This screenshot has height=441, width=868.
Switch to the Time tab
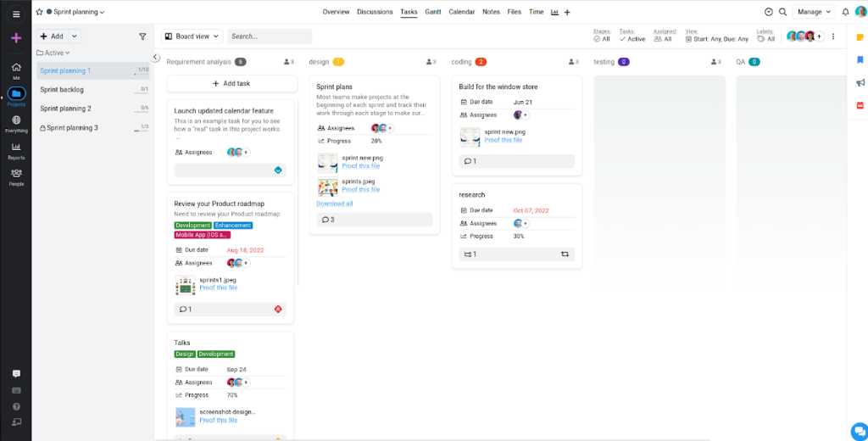click(x=536, y=12)
